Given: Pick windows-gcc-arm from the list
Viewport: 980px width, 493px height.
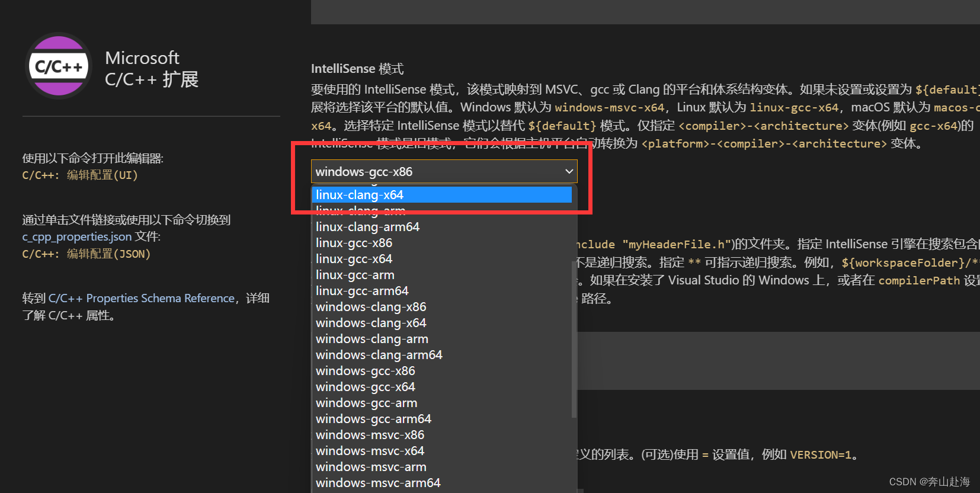Looking at the screenshot, I should point(442,403).
